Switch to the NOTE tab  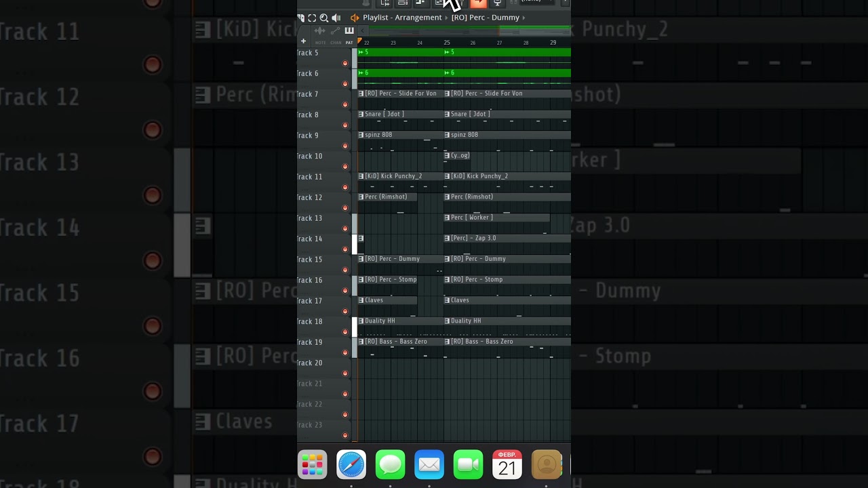pos(320,43)
